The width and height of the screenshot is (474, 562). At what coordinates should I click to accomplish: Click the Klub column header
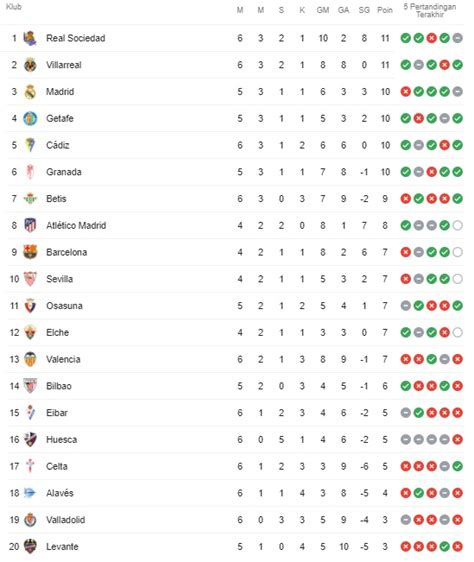(14, 7)
